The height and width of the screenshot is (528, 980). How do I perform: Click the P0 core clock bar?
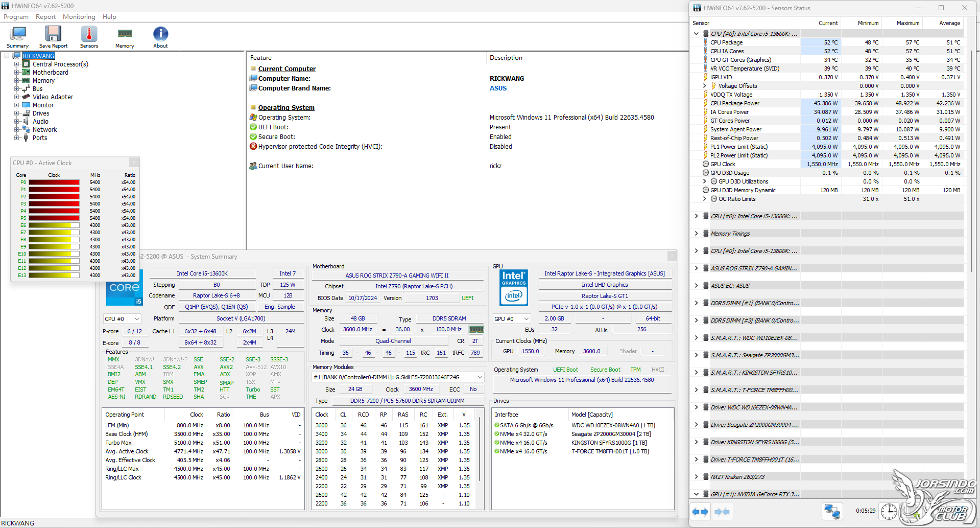54,182
